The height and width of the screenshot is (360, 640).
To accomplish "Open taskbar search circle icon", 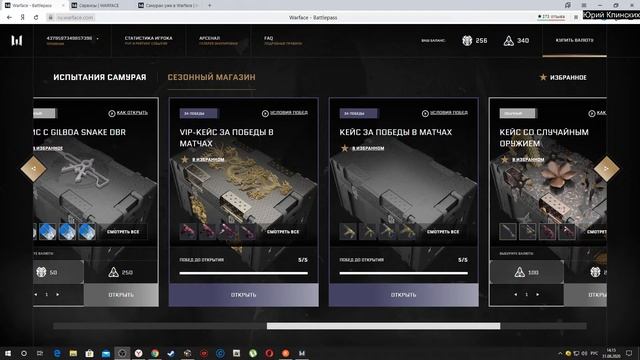I will click(x=24, y=353).
